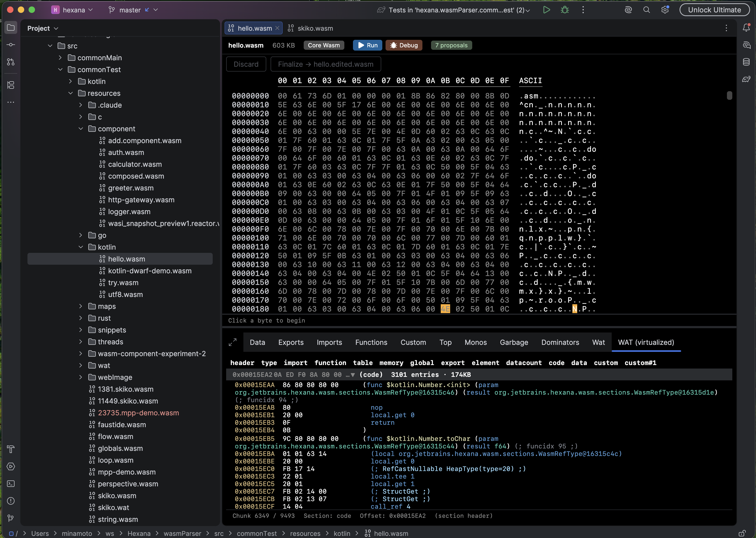Screen dimensions: 756x538
Task: Select calculator.wasm in component folder
Action: (135, 164)
